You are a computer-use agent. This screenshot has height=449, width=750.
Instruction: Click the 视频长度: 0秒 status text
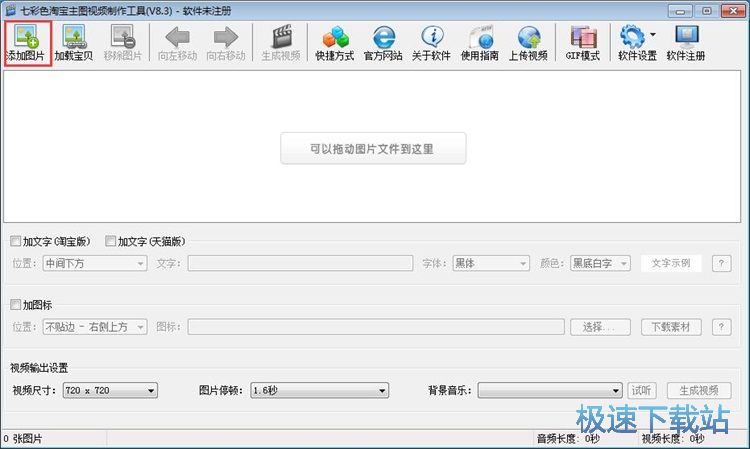click(673, 438)
